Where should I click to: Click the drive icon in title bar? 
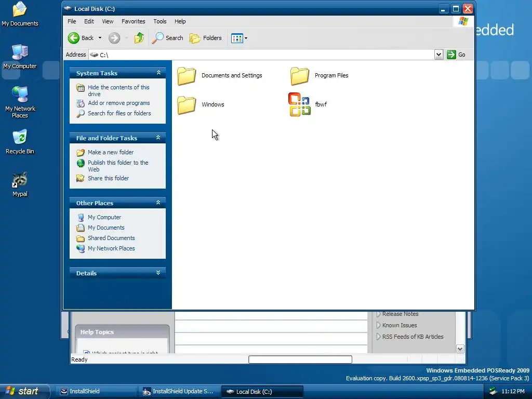[68, 8]
